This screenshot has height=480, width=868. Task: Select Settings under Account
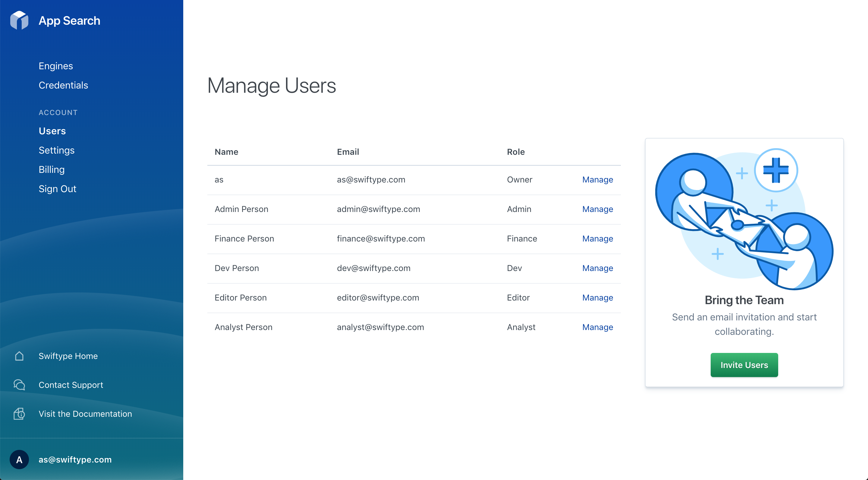56,150
